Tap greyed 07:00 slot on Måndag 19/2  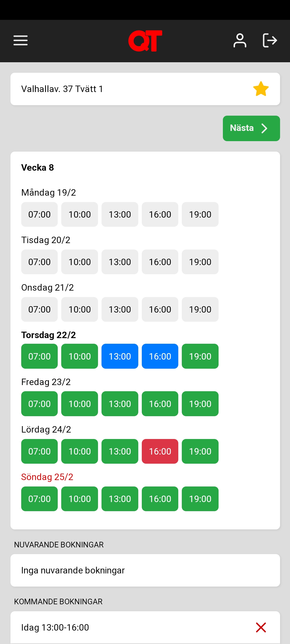(x=39, y=214)
